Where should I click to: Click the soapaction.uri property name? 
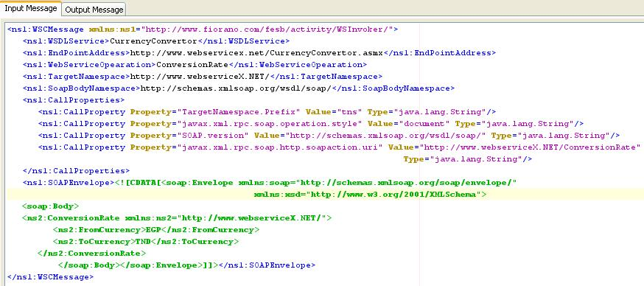tap(280, 147)
